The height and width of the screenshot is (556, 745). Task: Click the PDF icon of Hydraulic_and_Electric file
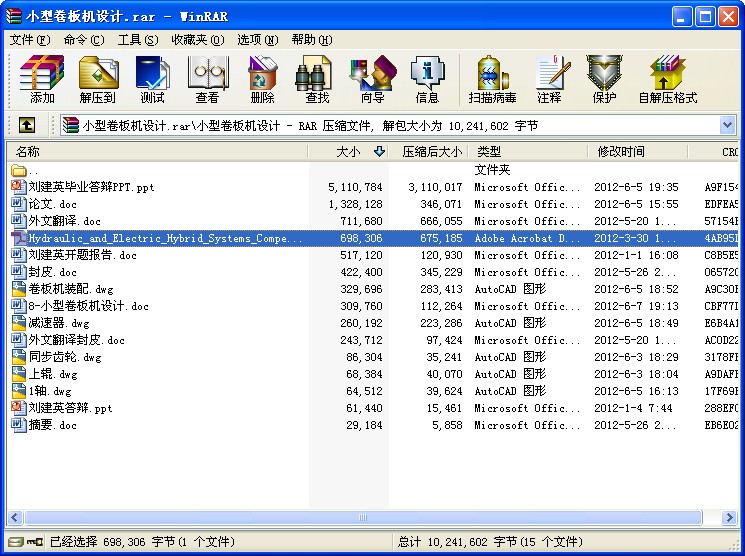click(18, 238)
